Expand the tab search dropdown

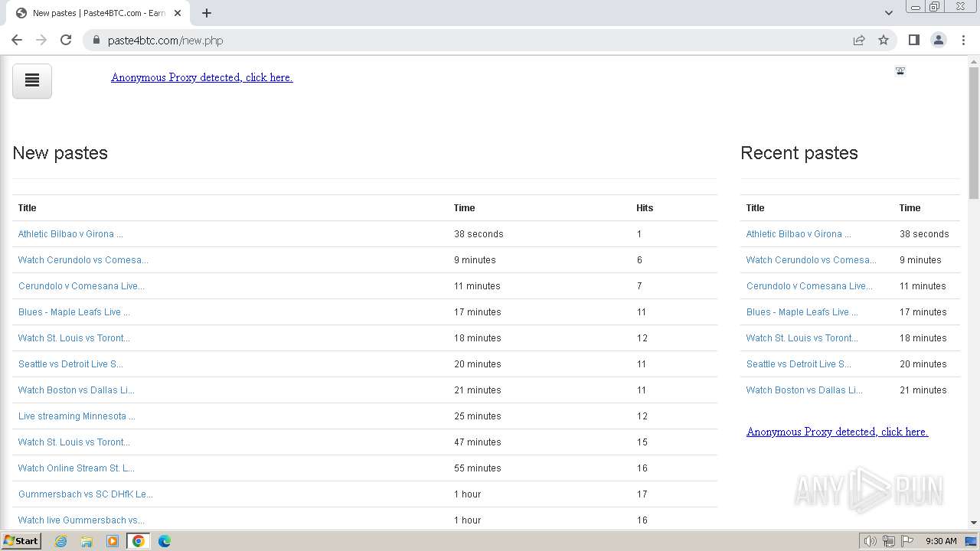coord(888,12)
